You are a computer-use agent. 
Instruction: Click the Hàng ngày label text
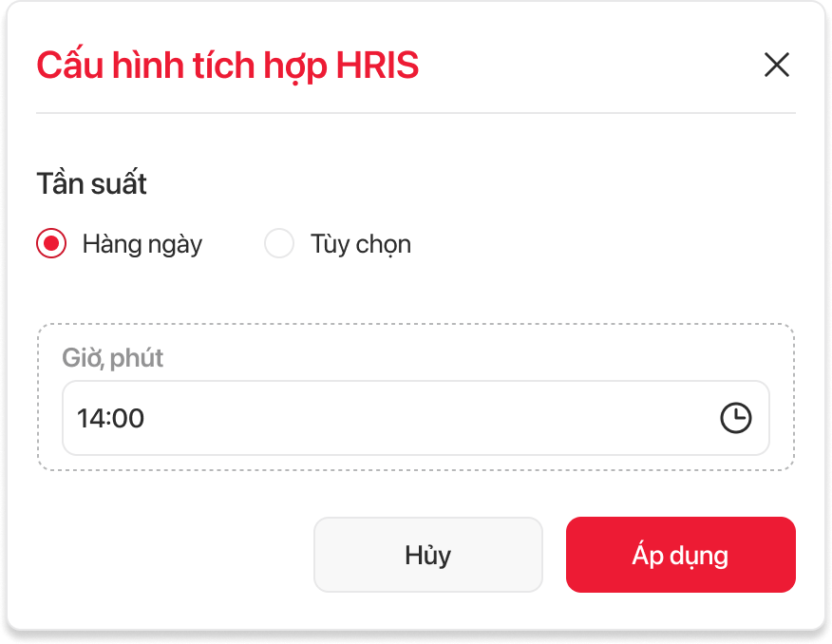point(142,244)
